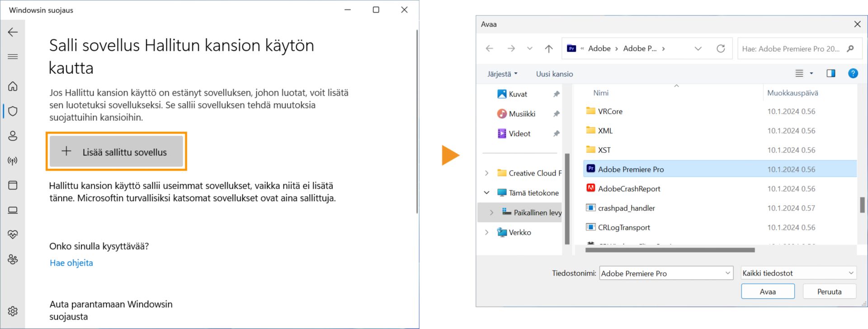Click Lisää sallittu sovellus button

[116, 152]
